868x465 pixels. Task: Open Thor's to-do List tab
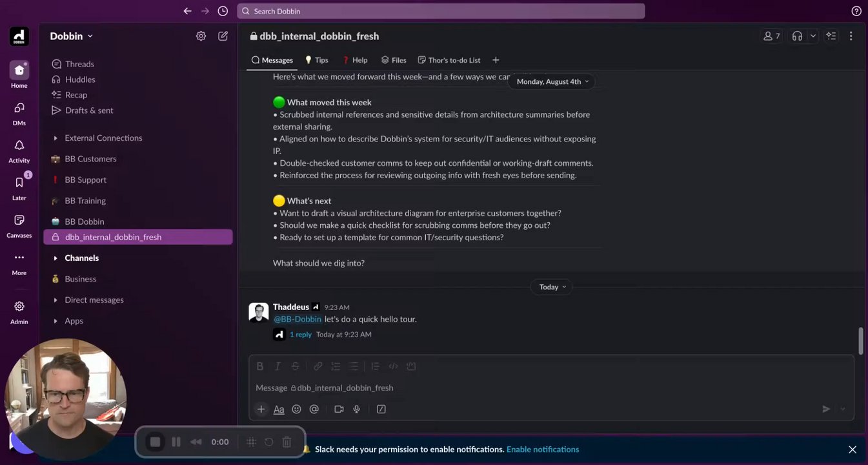(x=449, y=60)
